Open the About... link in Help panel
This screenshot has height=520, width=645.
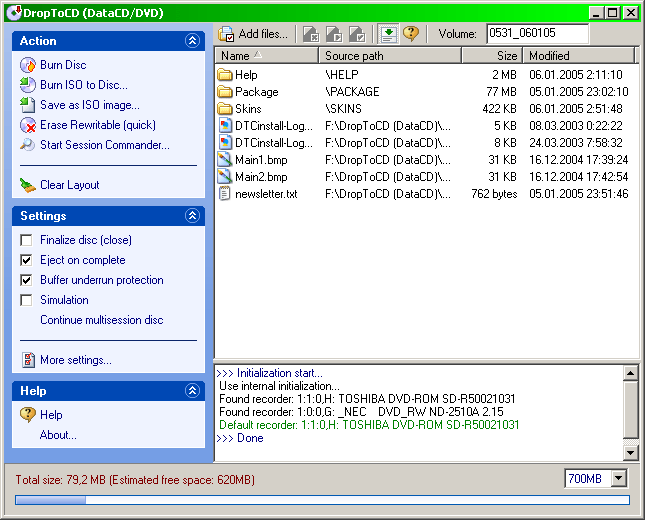click(57, 435)
